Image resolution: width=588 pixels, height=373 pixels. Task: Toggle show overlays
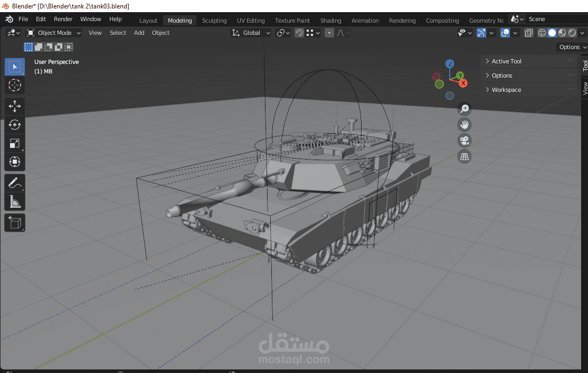coord(505,33)
